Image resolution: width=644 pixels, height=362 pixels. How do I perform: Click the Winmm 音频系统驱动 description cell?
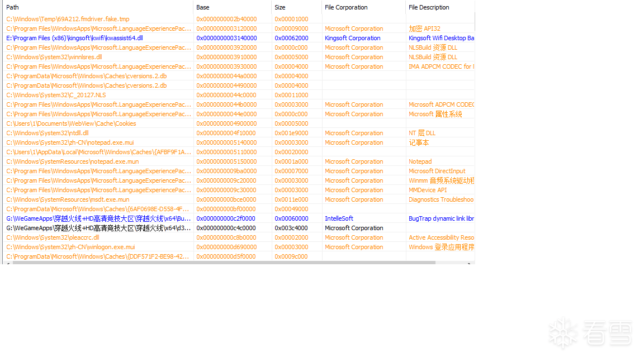(x=442, y=180)
